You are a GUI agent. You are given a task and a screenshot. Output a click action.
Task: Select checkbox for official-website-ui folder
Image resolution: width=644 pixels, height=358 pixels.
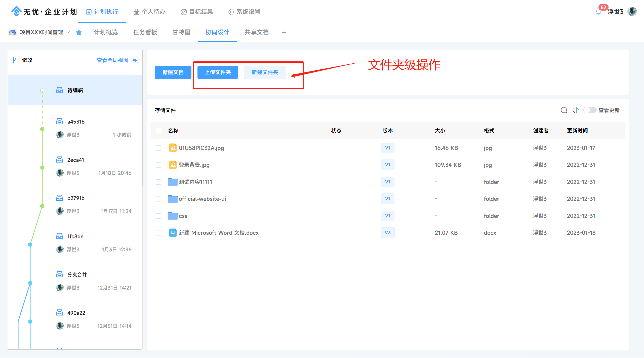point(158,199)
